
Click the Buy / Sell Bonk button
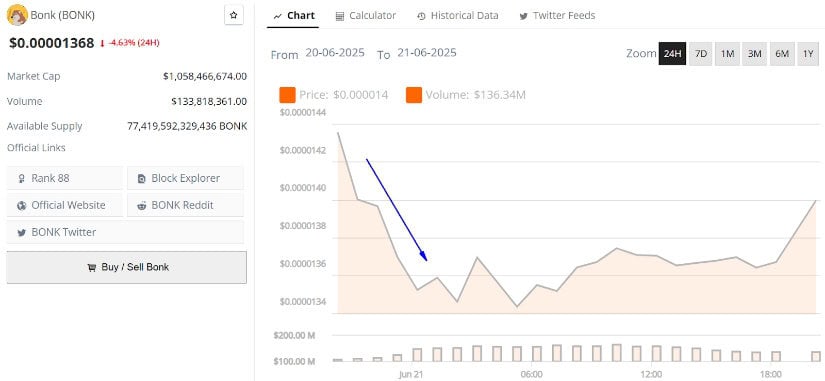(126, 267)
